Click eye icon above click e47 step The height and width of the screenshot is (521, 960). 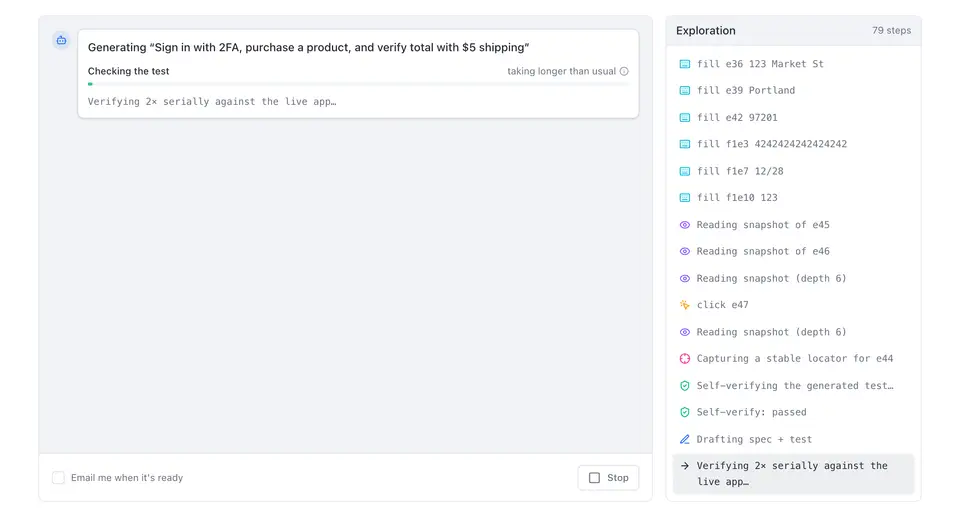[684, 279]
